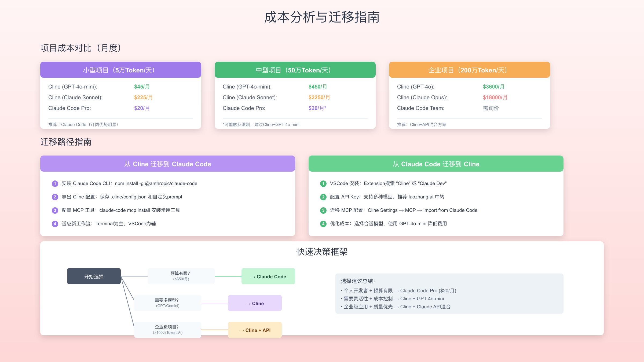Click the 企业级应用 + 质量优先 recommendation line

click(x=396, y=307)
